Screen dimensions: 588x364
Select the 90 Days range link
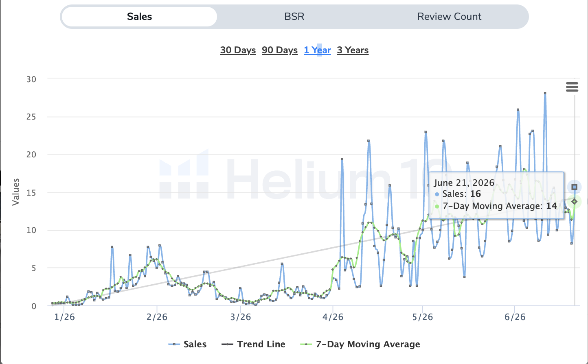click(280, 50)
